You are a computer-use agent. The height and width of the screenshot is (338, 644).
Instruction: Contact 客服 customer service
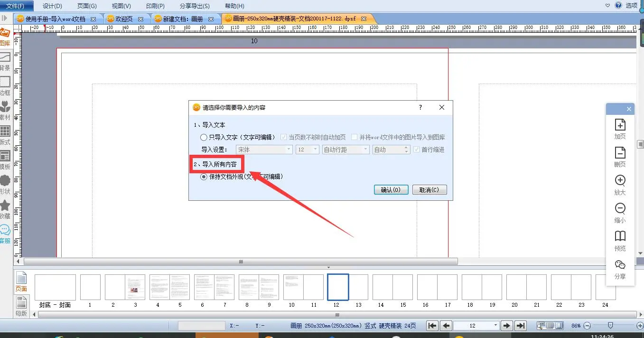(5, 234)
